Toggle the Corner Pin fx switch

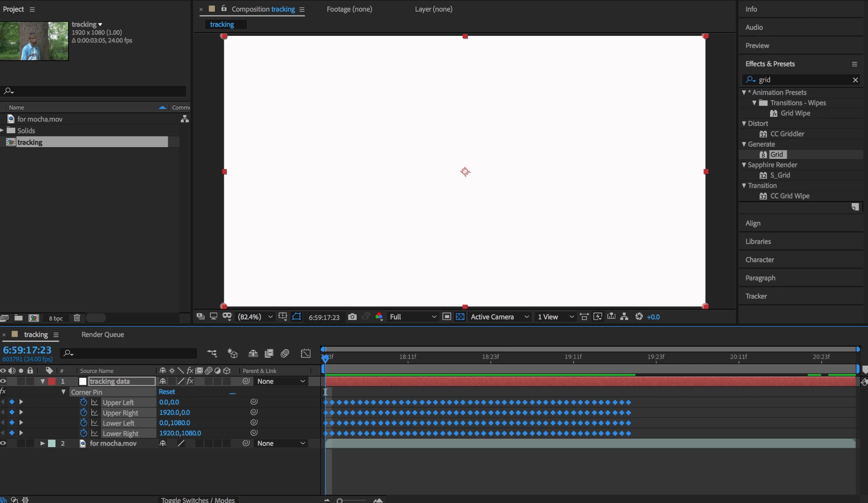tap(3, 391)
